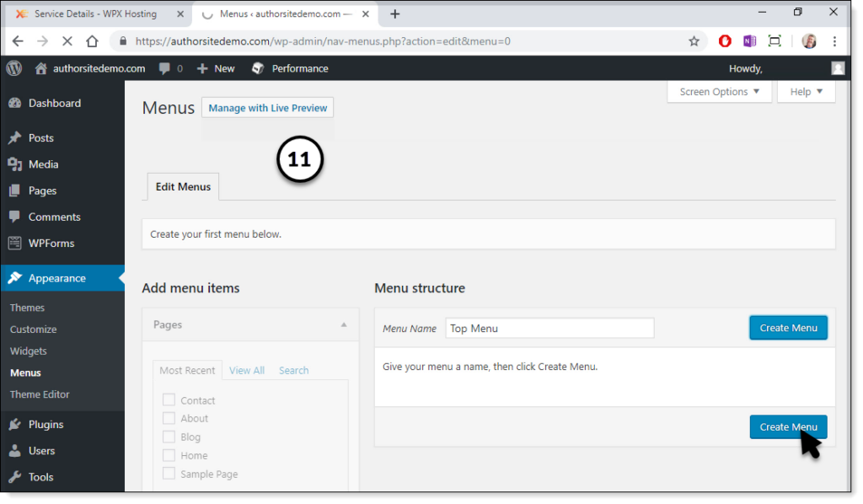Image resolution: width=863 pixels, height=504 pixels.
Task: Click the browser home button
Action: click(x=92, y=41)
